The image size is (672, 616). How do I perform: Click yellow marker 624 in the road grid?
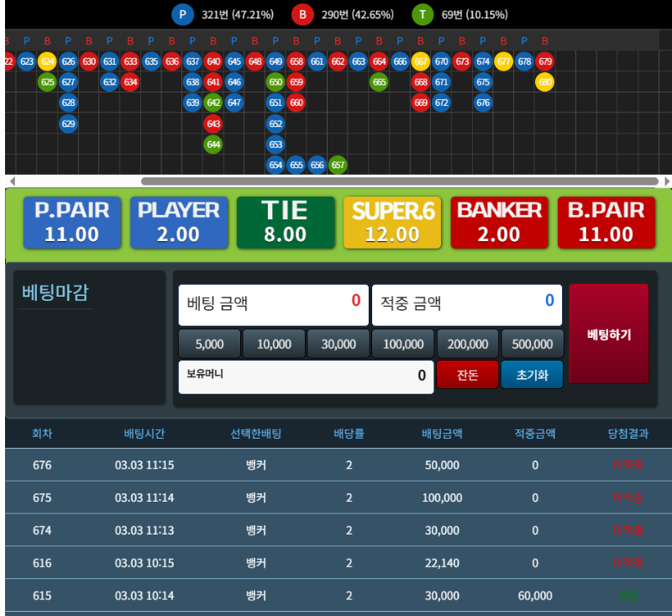pyautogui.click(x=47, y=61)
